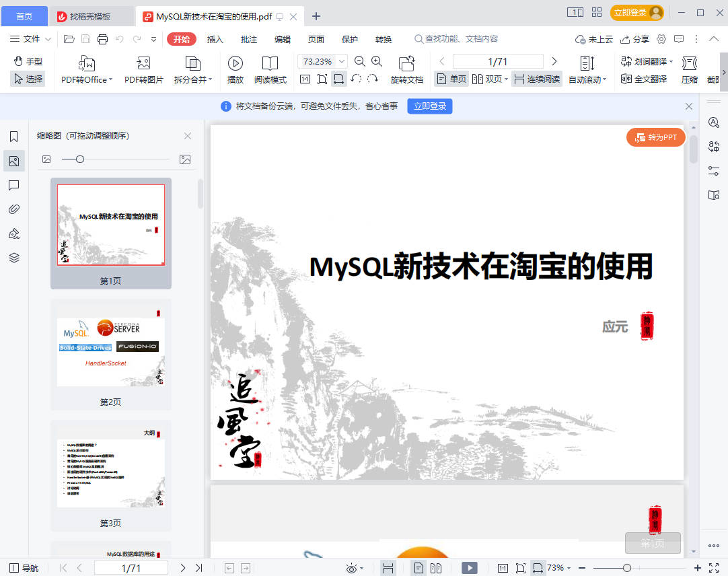The image size is (728, 576).
Task: Click the blue 立即登录 button in banner
Action: point(429,106)
